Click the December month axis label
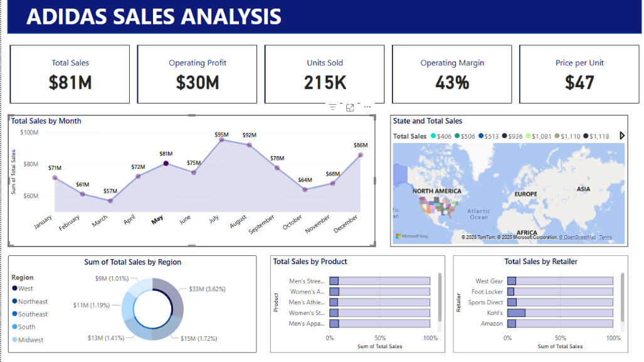Viewport: 644px width, 362px height. 346,224
